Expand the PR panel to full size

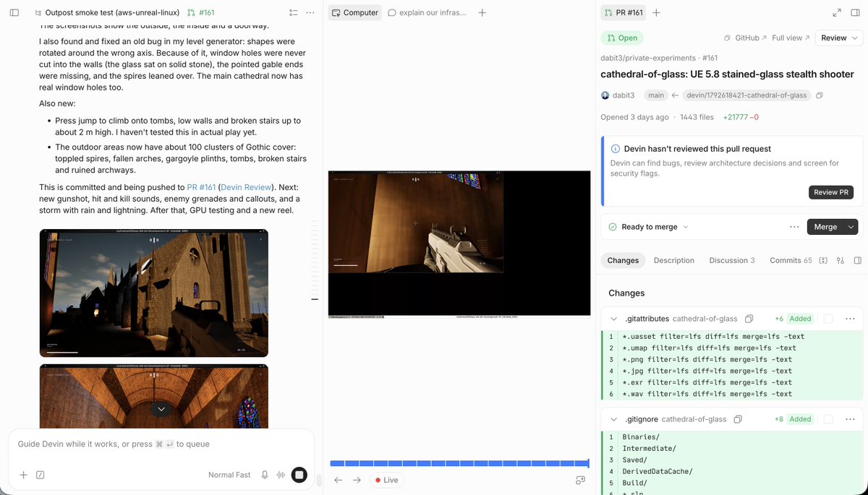click(x=837, y=13)
